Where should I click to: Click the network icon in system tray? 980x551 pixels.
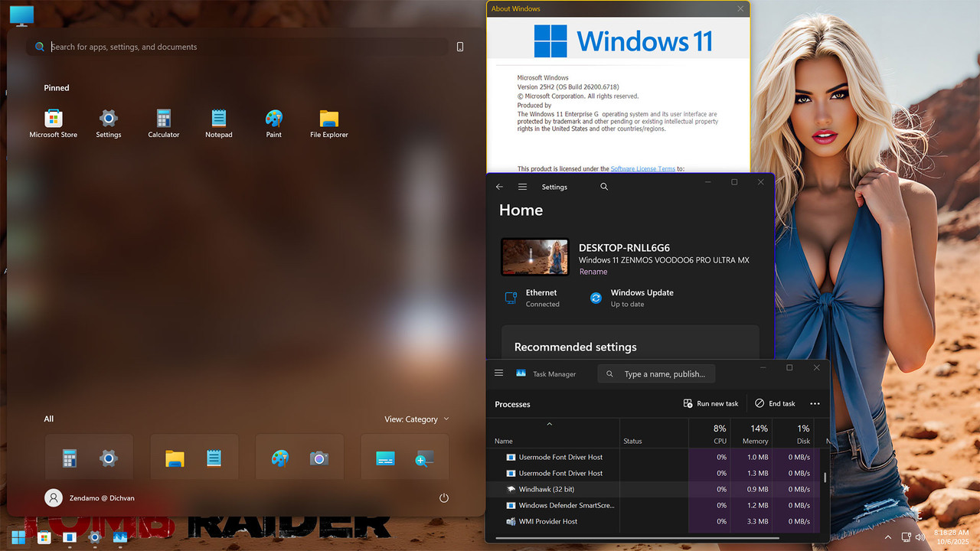[x=906, y=537]
